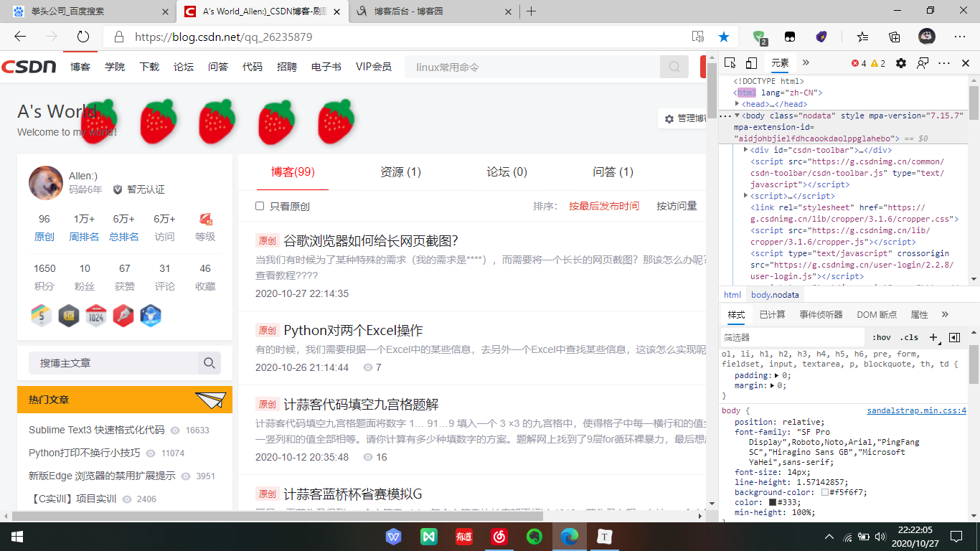The image size is (980, 551).
Task: Toggle Read aloud icon in address bar
Action: [x=698, y=37]
